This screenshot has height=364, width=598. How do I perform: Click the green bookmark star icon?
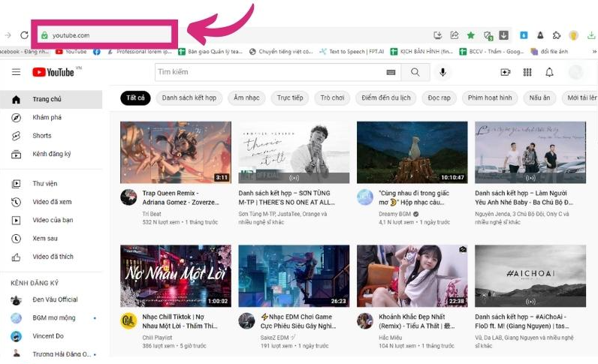tap(470, 35)
